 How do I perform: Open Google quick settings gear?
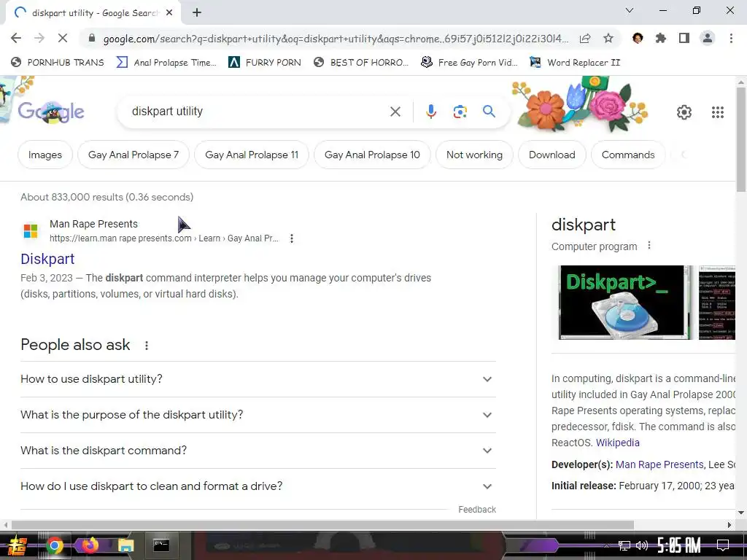684,112
